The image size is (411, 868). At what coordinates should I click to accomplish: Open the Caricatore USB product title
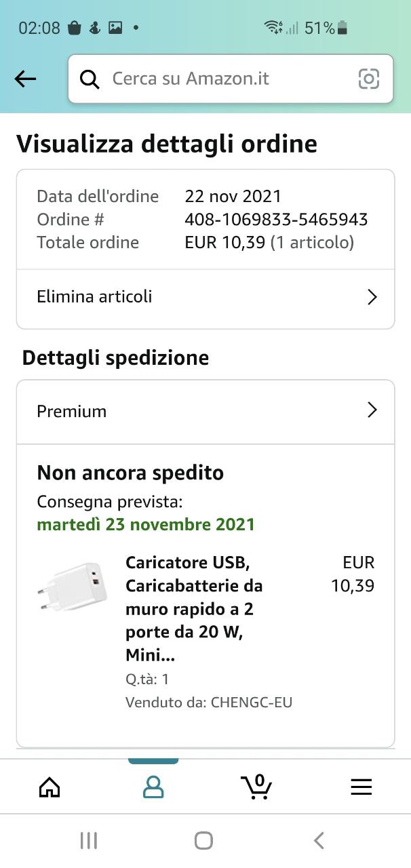[194, 608]
